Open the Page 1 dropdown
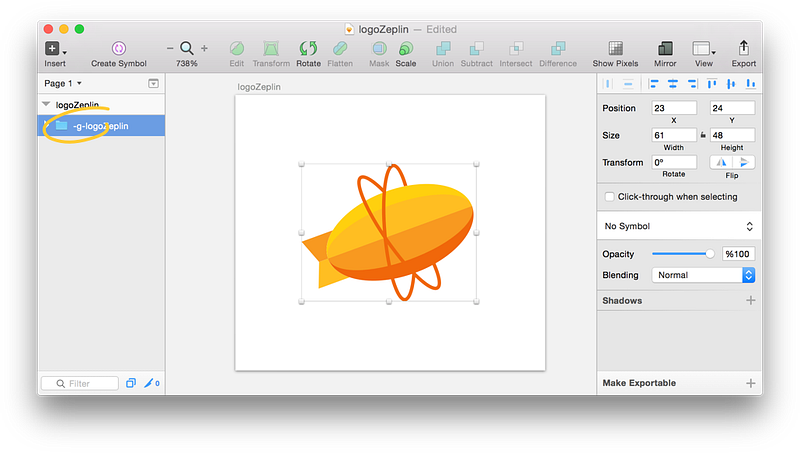Viewport: 800px width, 453px height. click(63, 83)
